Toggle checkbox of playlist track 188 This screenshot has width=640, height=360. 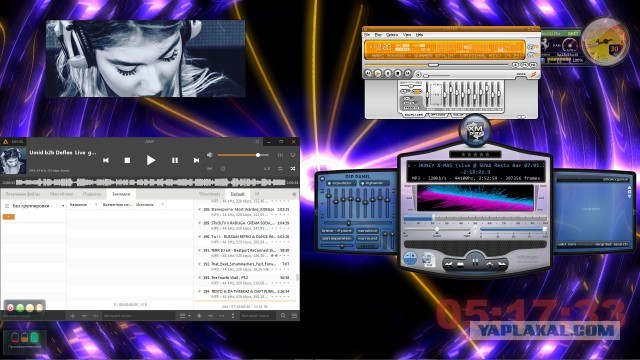(x=199, y=209)
